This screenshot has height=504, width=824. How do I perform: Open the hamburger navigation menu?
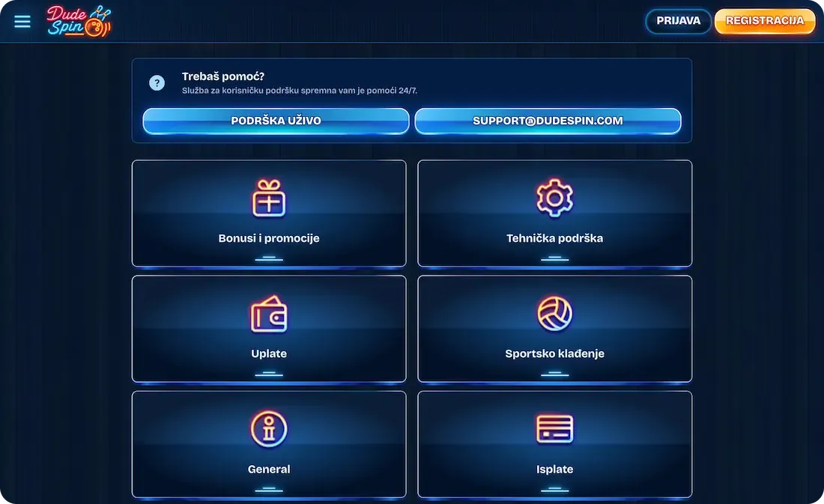22,22
